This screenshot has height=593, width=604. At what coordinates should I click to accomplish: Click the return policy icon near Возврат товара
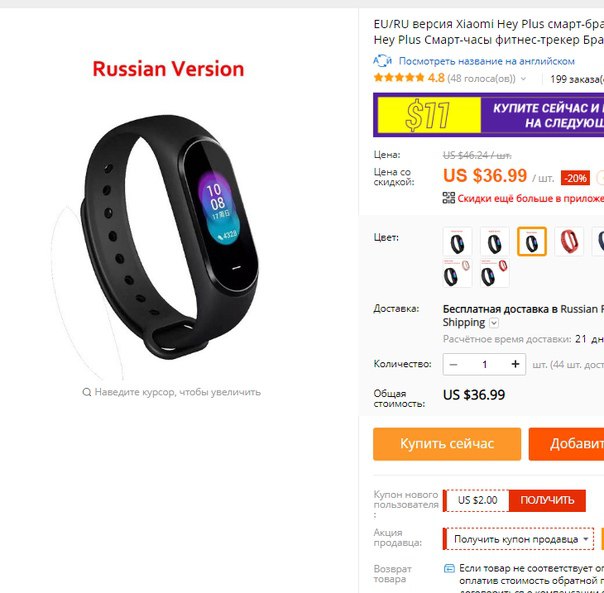tap(449, 568)
